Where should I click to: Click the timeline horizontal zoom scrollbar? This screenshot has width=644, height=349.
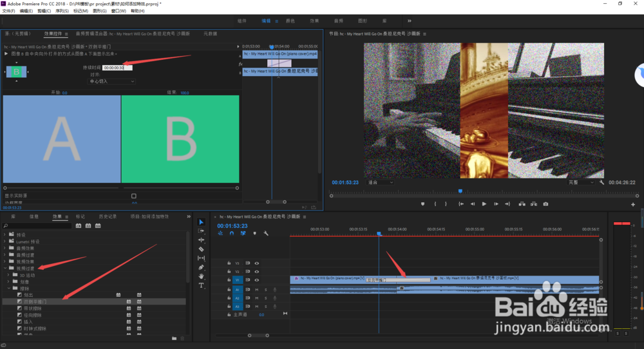tap(258, 335)
